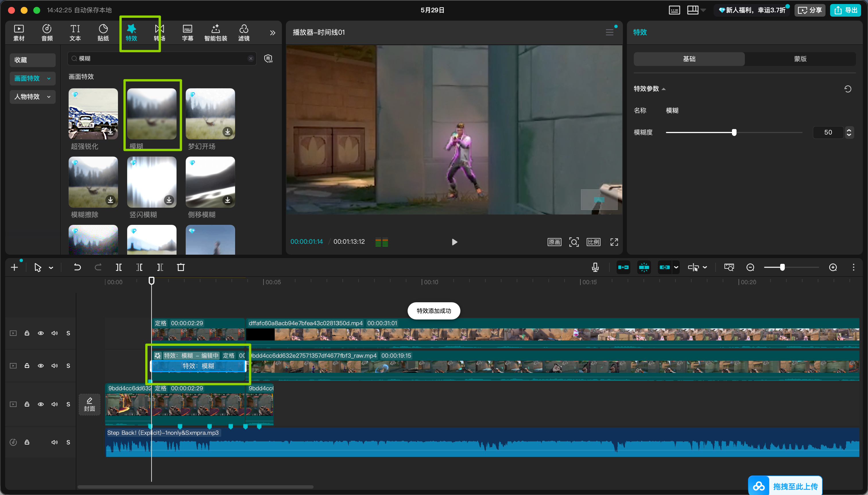Image resolution: width=868 pixels, height=495 pixels.
Task: Mute the Step Back audio track
Action: (55, 442)
